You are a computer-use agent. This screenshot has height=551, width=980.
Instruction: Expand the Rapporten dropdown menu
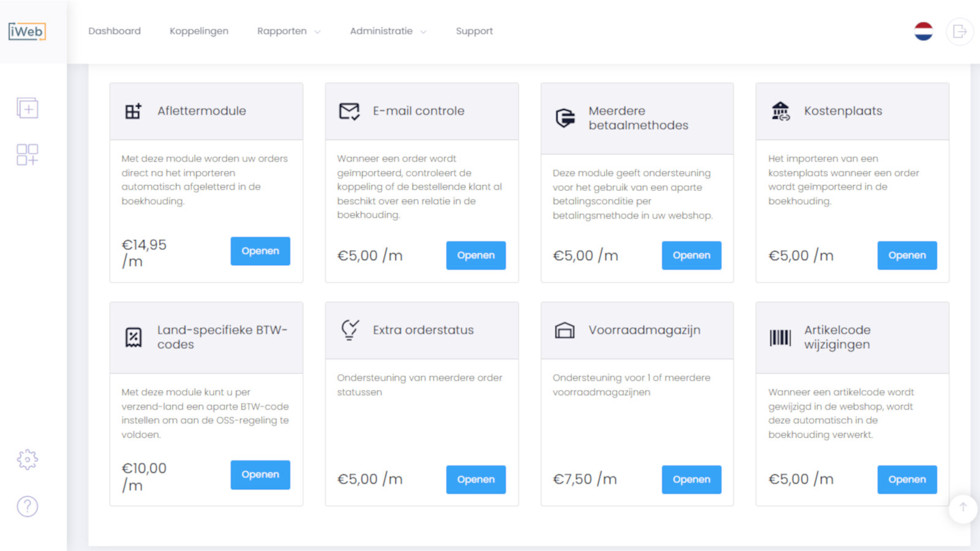288,31
